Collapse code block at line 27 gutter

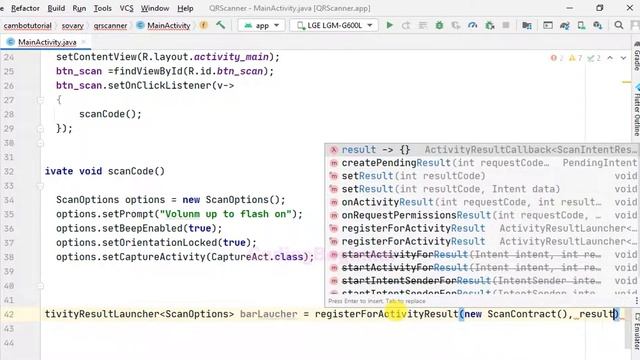[40, 100]
